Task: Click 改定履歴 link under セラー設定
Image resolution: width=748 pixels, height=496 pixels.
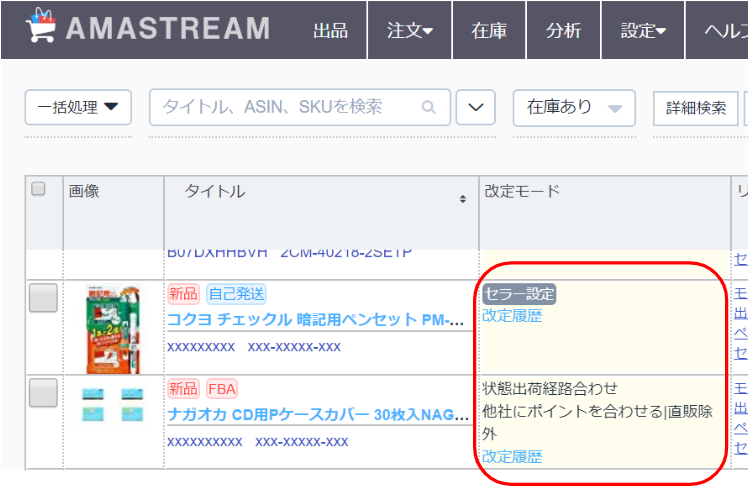Action: coord(512,316)
